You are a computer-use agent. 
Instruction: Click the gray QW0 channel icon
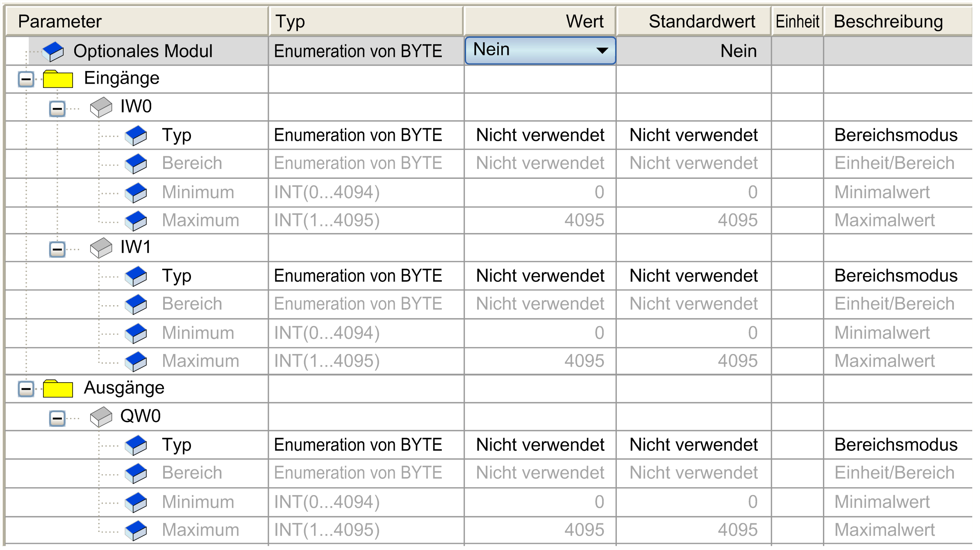tap(101, 417)
